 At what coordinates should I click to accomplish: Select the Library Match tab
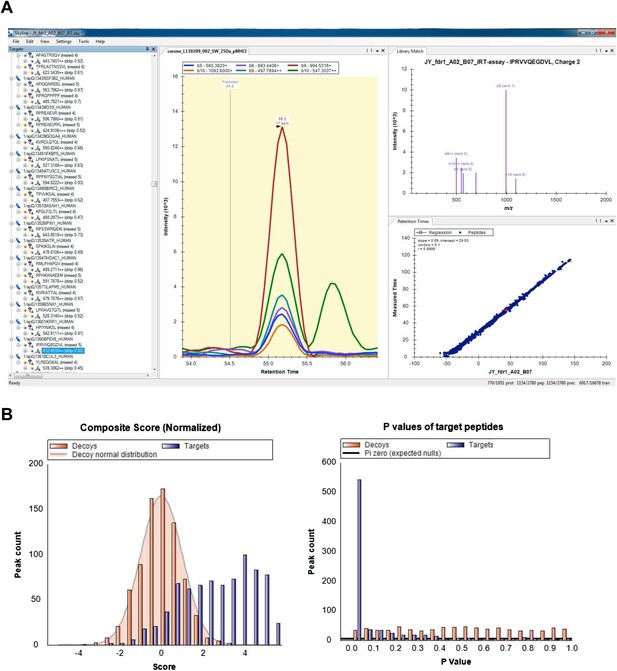[409, 51]
